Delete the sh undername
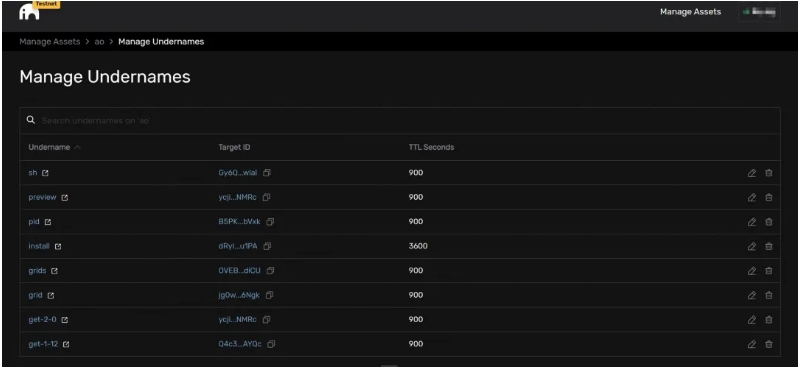 click(769, 173)
